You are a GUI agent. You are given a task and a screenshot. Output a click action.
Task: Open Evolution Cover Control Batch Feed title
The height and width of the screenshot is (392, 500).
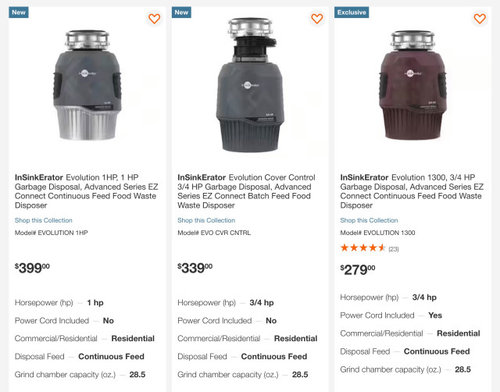[x=246, y=191]
